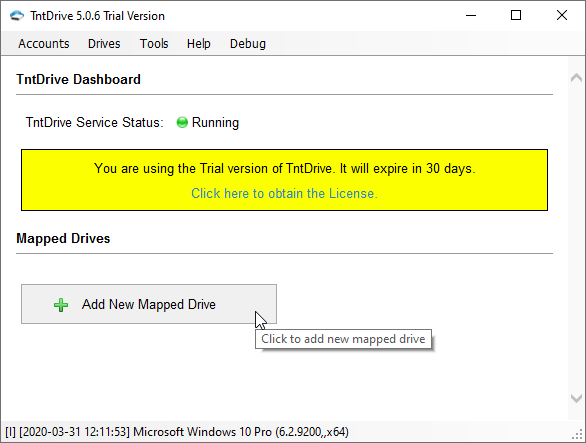Open the Help menu

198,44
